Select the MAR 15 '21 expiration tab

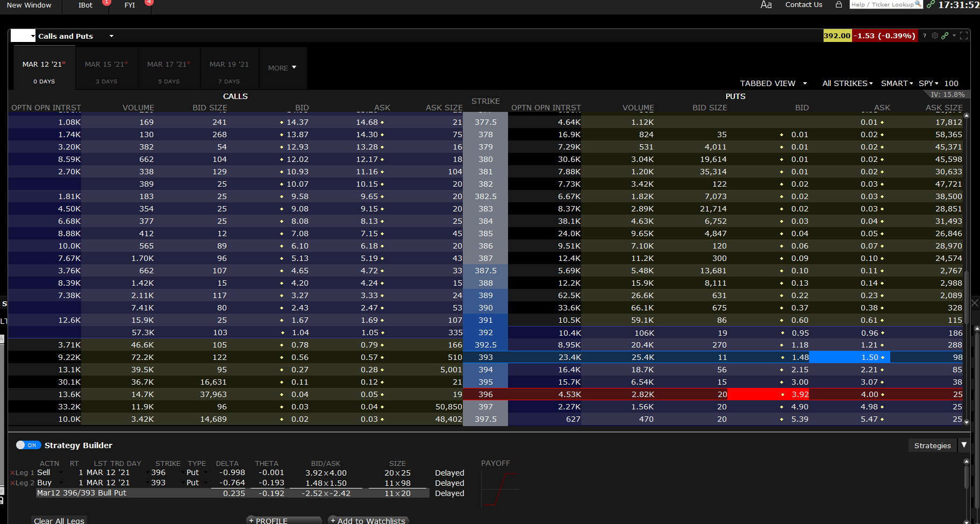pos(106,69)
